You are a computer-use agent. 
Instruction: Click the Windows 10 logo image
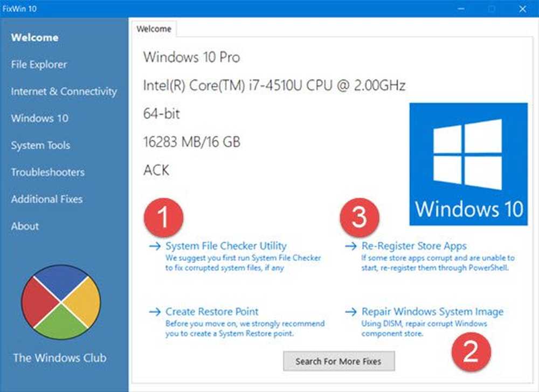pos(468,164)
